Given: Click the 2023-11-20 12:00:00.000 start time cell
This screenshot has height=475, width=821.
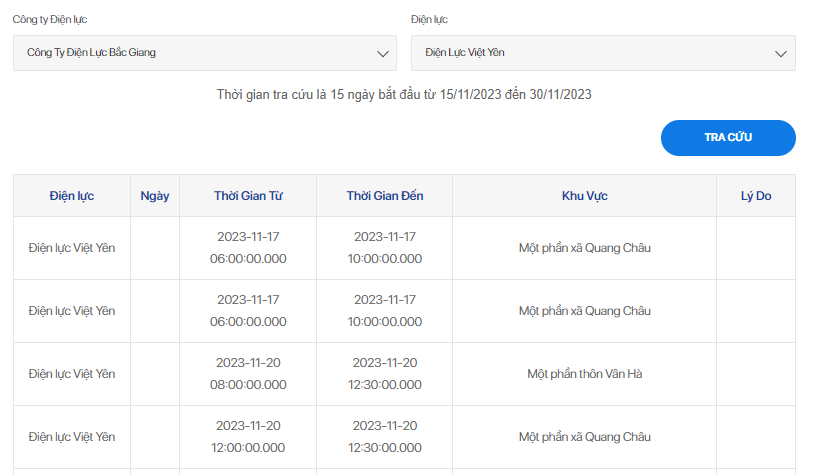Looking at the screenshot, I should (x=248, y=437).
